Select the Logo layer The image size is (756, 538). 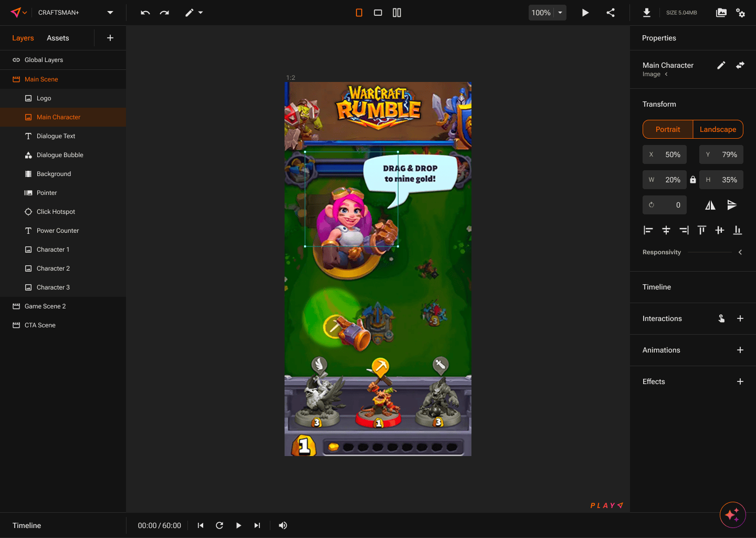[x=63, y=98]
